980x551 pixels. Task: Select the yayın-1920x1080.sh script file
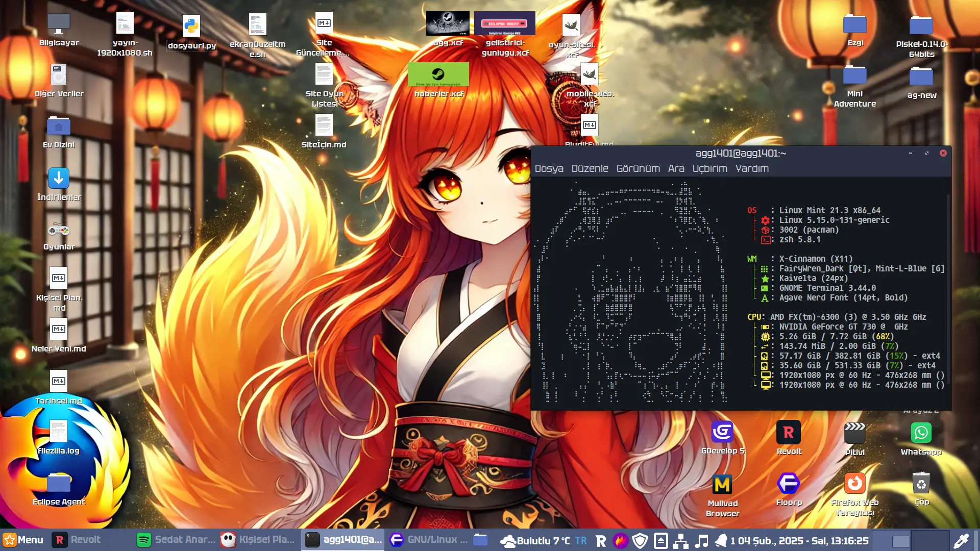point(125,34)
